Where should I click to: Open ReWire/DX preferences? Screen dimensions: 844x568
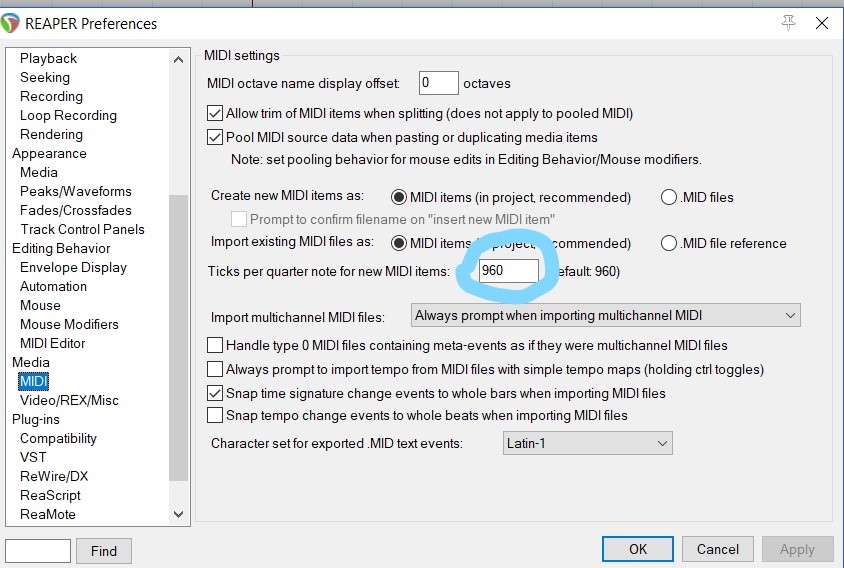coord(54,476)
